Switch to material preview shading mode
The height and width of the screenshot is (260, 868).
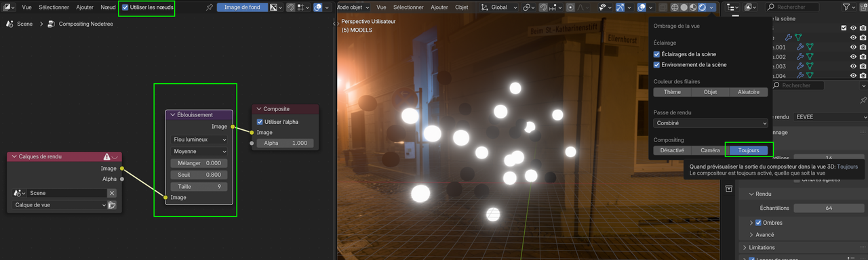693,7
